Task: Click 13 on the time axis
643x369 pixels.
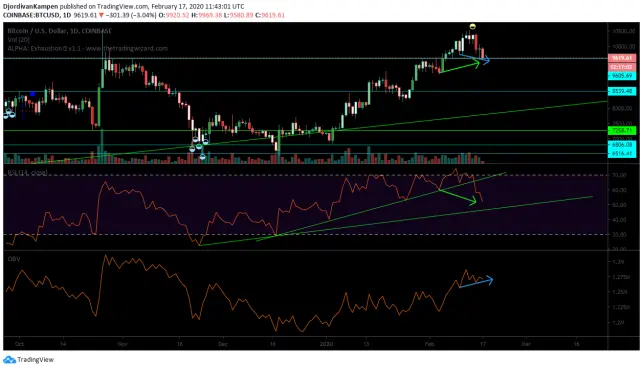Action: tap(367, 344)
